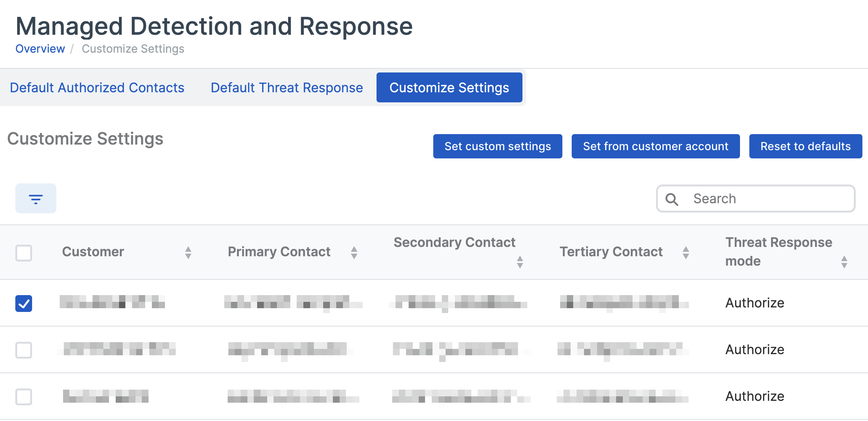Sort by Primary Contact column arrows
The width and height of the screenshot is (868, 421).
pos(354,253)
